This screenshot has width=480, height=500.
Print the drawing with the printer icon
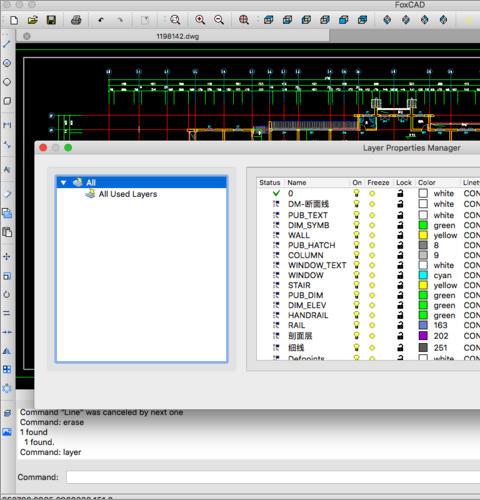coord(76,20)
